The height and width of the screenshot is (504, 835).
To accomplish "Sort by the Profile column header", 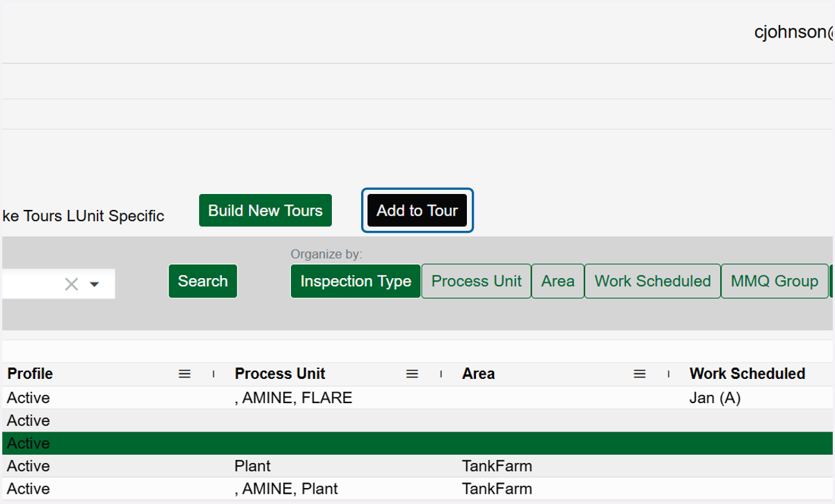I will [x=30, y=374].
